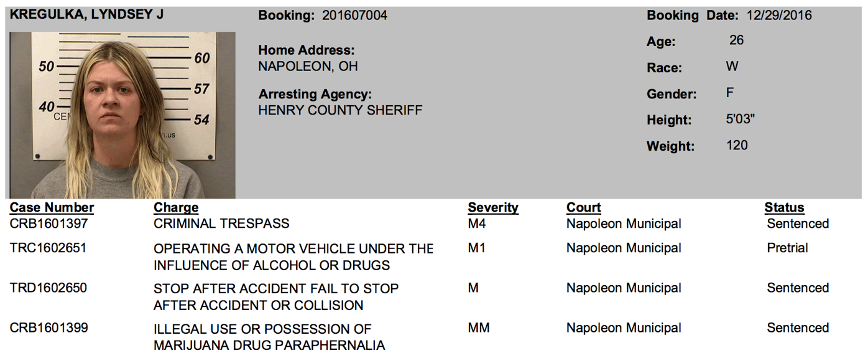
Task: Click the Severity column header
Action: (x=493, y=208)
